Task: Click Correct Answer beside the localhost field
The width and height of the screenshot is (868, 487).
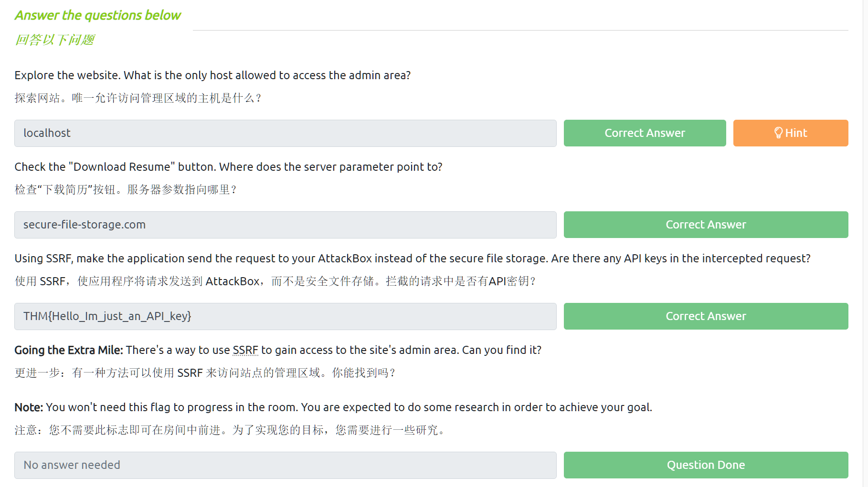Action: point(645,133)
